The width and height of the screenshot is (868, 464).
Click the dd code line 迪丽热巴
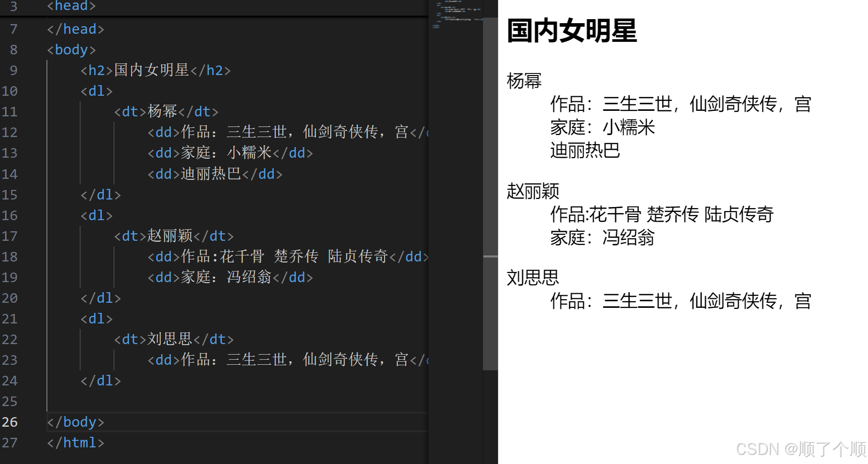pyautogui.click(x=215, y=174)
